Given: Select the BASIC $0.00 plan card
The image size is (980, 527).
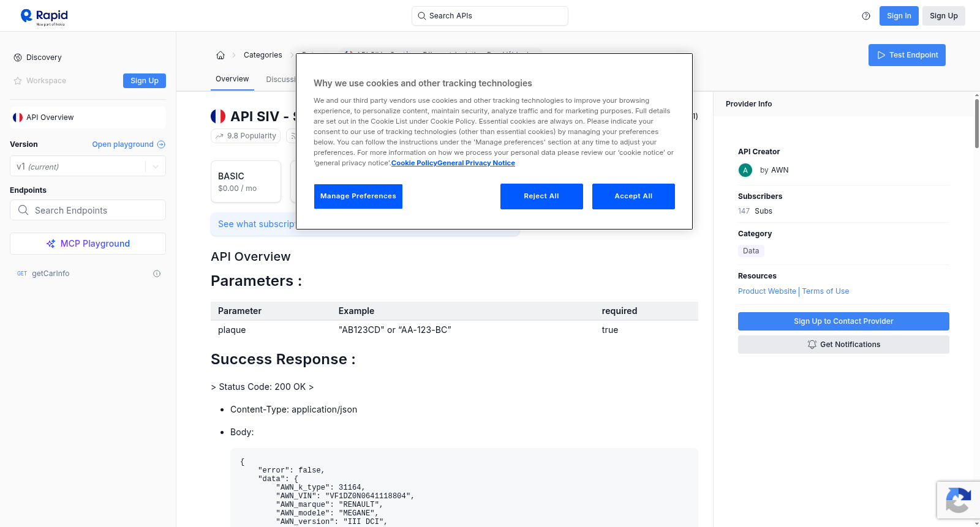Looking at the screenshot, I should (x=246, y=182).
